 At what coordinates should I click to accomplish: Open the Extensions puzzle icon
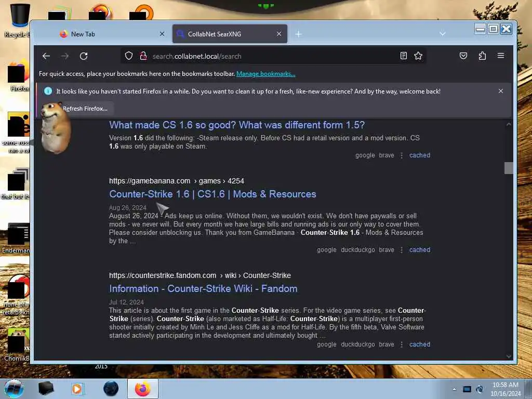coord(482,56)
